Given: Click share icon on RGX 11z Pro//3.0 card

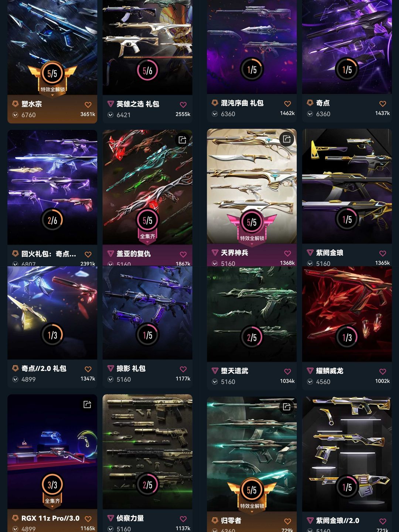Looking at the screenshot, I should (87, 405).
